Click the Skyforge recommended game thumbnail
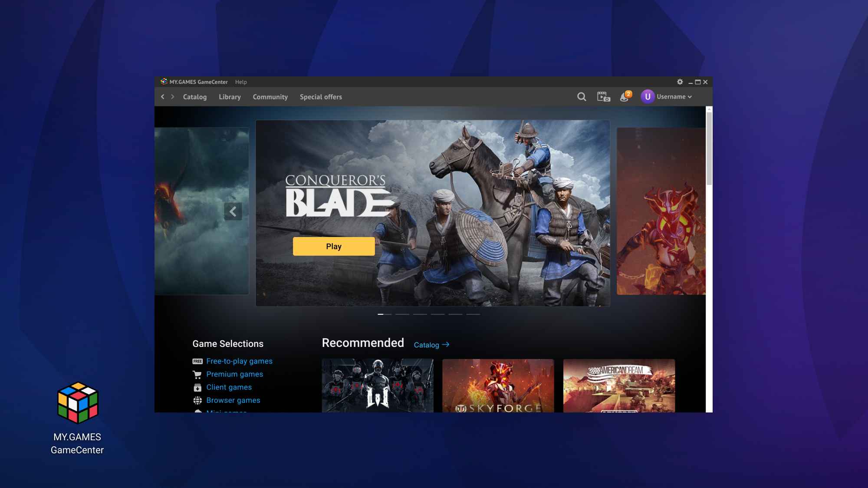The width and height of the screenshot is (868, 488). 498,385
